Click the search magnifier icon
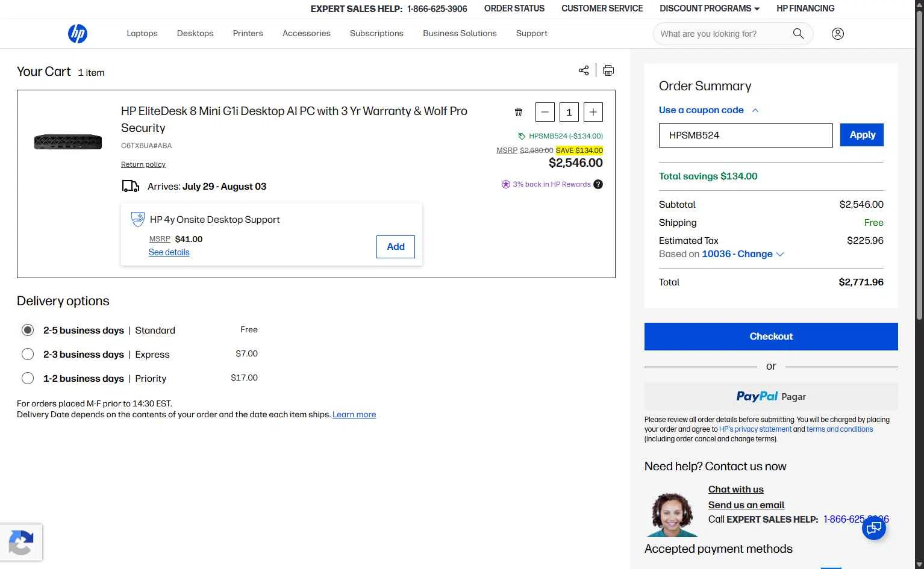Screen dimensions: 924x569 (x=798, y=34)
